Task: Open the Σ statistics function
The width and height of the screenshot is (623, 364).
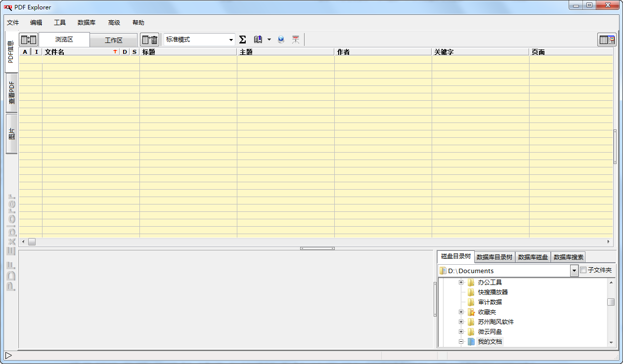Action: tap(243, 40)
